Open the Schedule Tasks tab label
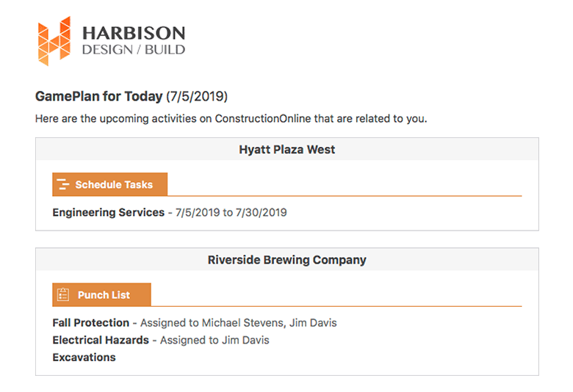Image resolution: width=573 pixels, height=392 pixels. [114, 185]
